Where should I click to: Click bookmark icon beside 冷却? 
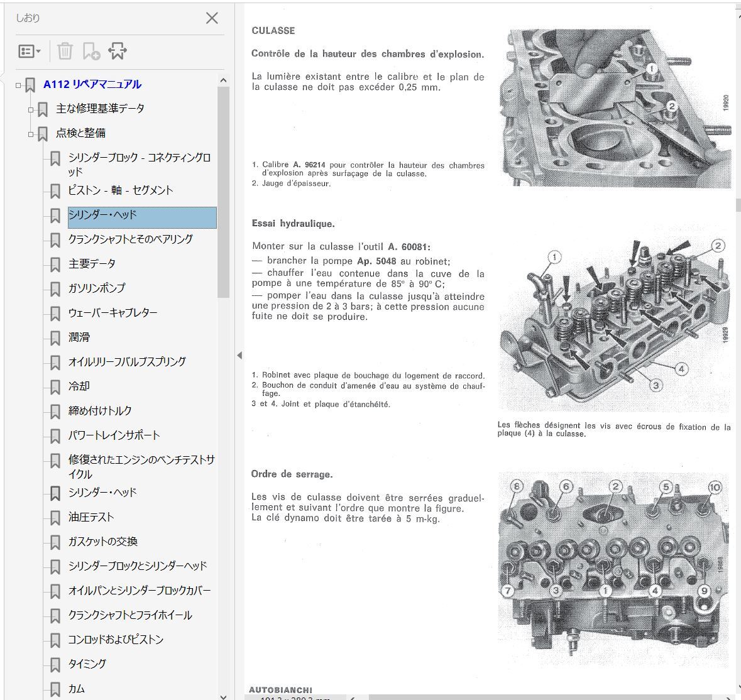55,387
